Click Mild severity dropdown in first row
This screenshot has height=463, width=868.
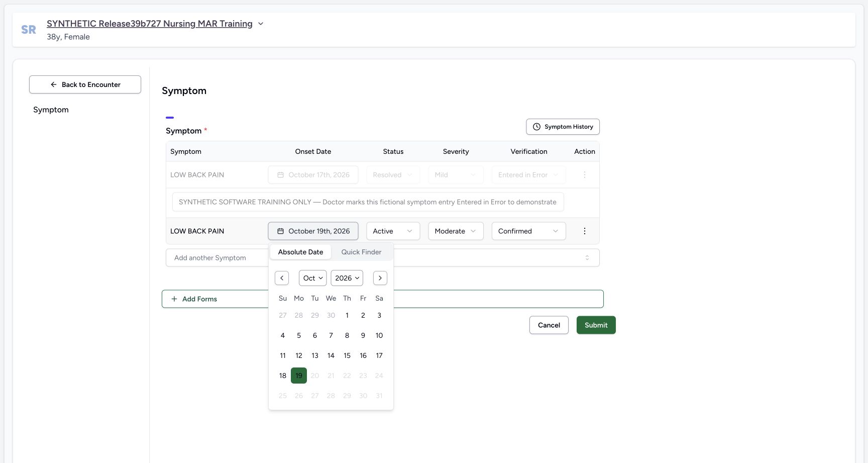point(456,175)
